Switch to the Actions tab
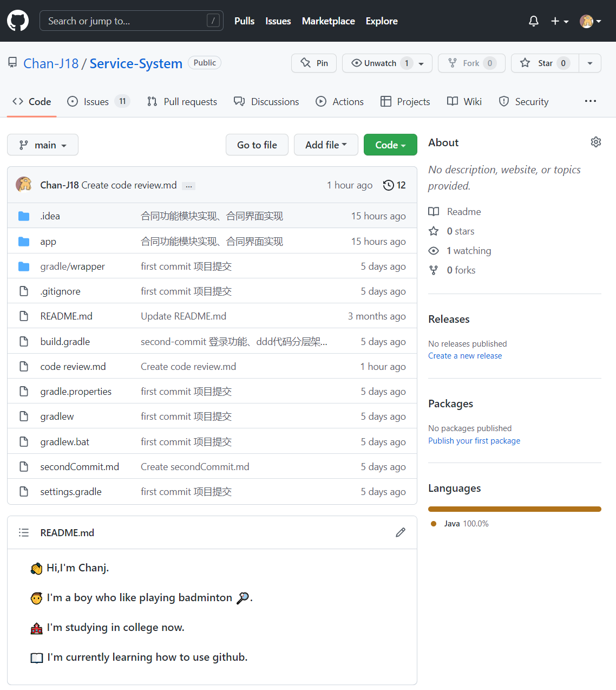616x690 pixels. 339,102
